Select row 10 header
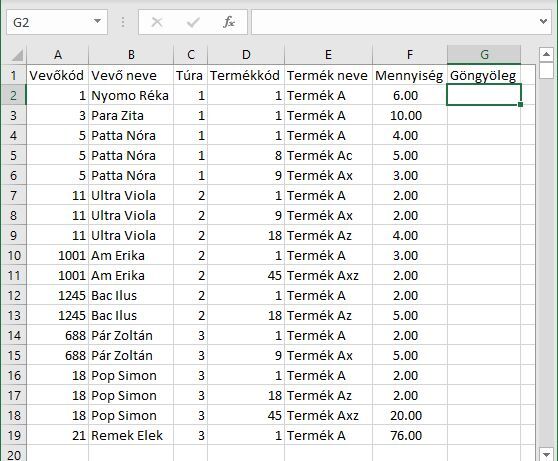 click(14, 255)
